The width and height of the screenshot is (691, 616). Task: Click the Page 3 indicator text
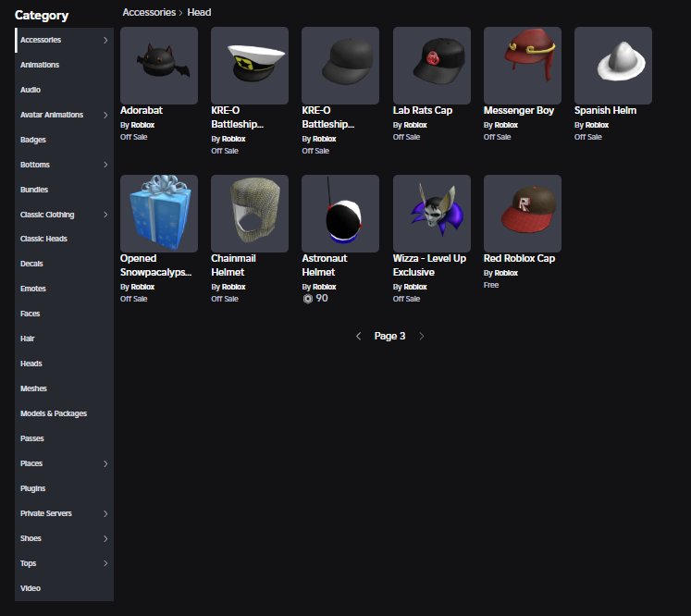(389, 336)
